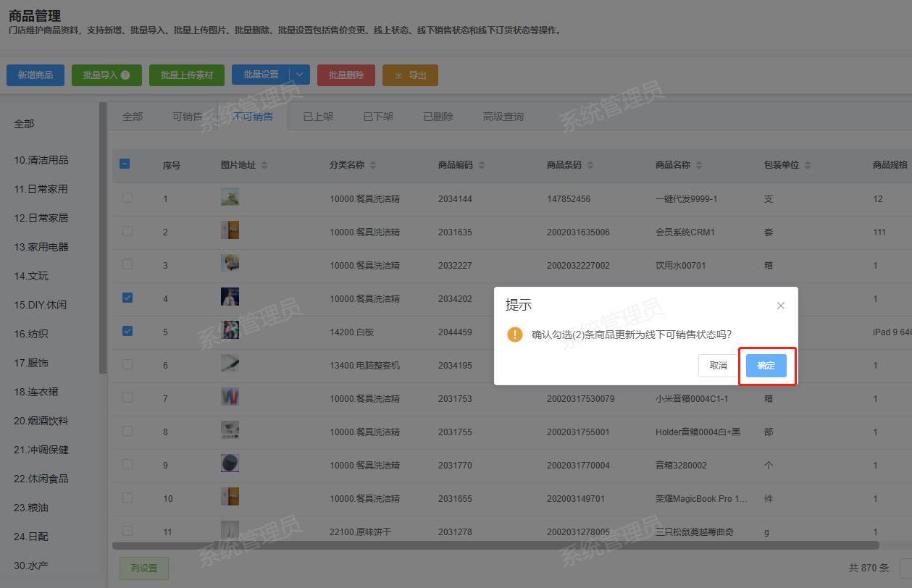912x588 pixels.
Task: Switch to the 已删除 tab
Action: click(438, 117)
